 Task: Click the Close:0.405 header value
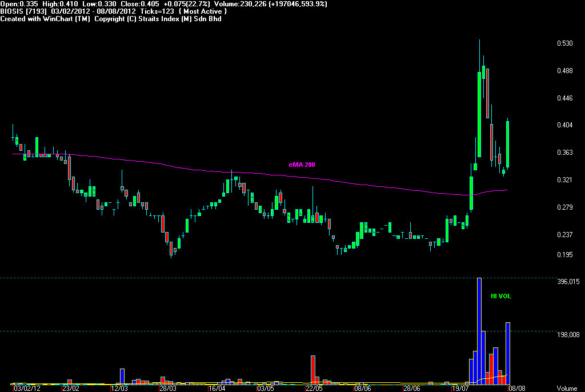tap(140, 4)
